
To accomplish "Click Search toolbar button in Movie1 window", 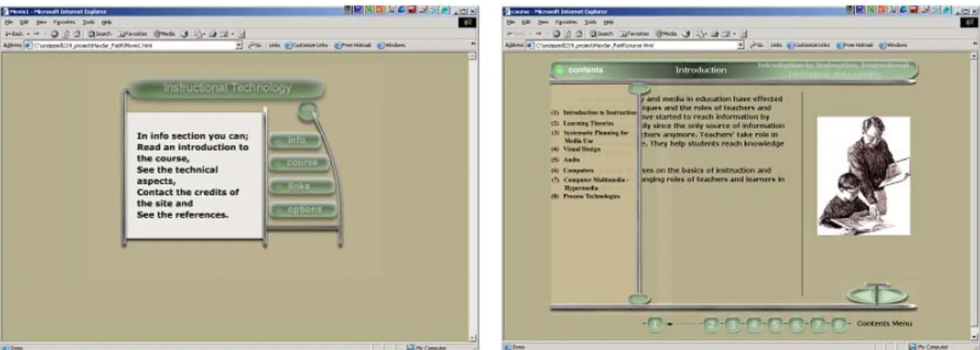I will click(x=100, y=33).
